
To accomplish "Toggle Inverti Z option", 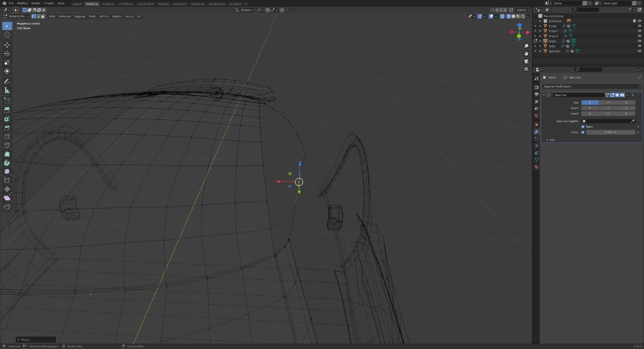I will click(x=626, y=114).
